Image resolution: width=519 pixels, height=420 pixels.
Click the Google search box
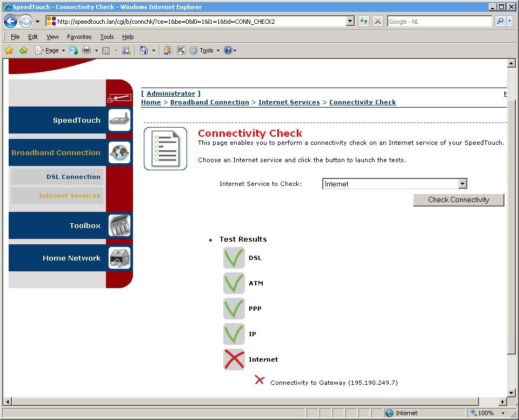pos(440,22)
